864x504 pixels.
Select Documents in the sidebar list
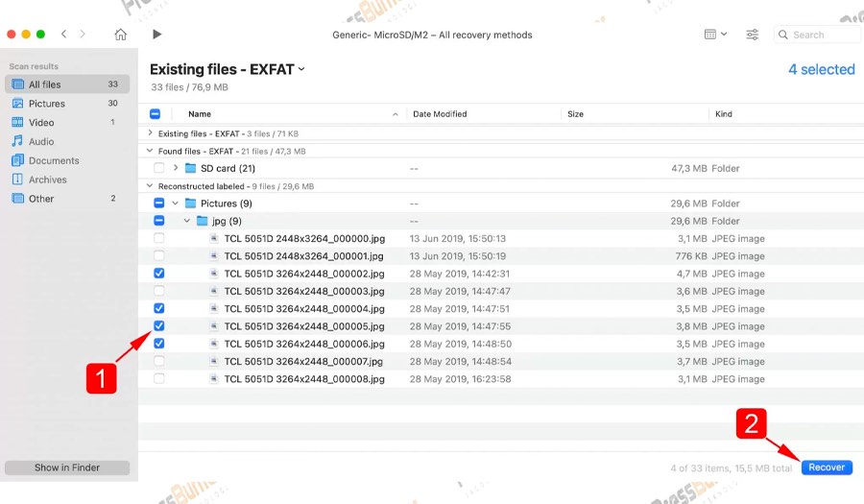[x=54, y=161]
